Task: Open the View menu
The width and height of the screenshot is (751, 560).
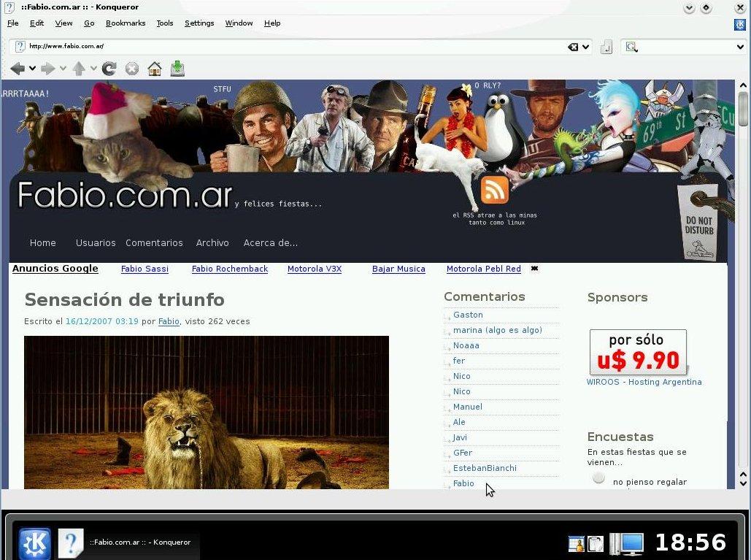Action: (x=63, y=23)
